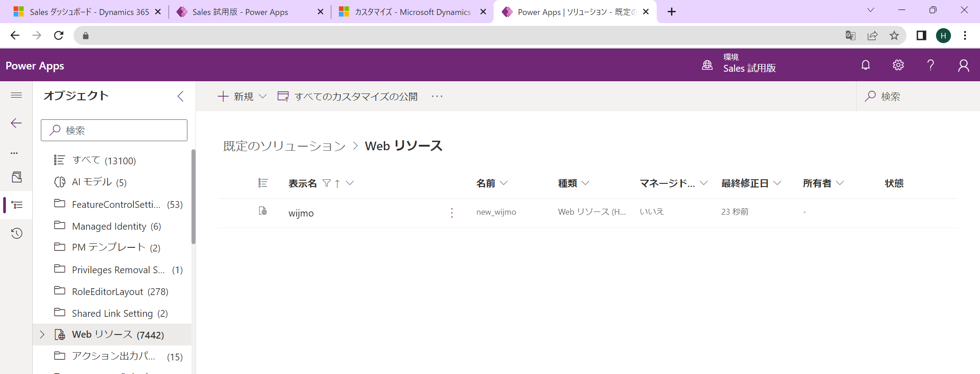980x374 pixels.
Task: Click the environment globe icon
Action: tap(707, 65)
